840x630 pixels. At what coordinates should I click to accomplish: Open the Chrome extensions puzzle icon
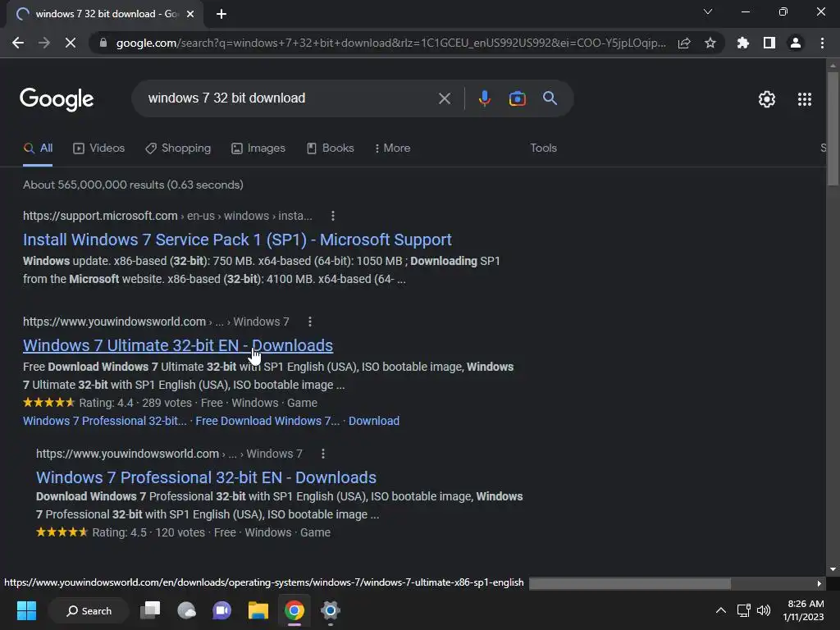[743, 43]
